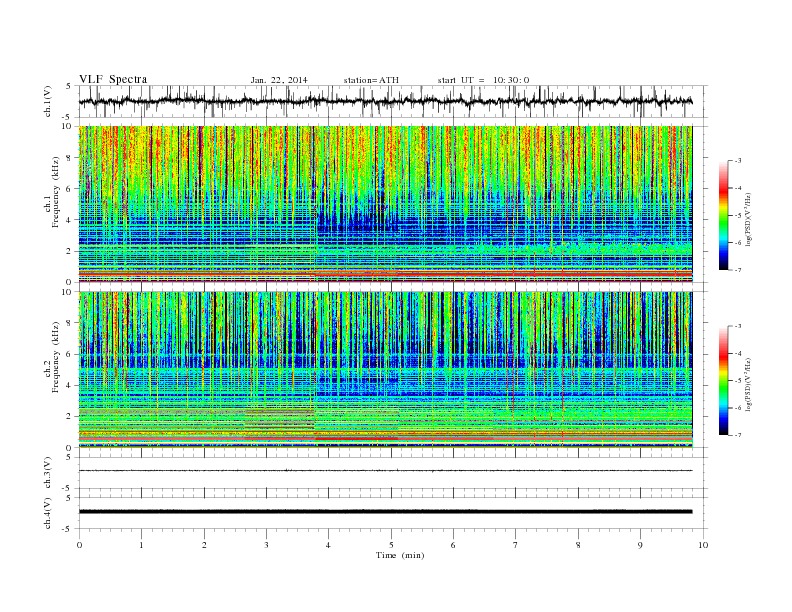Click the "6" kHz tick on ch.2 spectrogram
Viewport: 792px width, 612px height.
(x=70, y=354)
